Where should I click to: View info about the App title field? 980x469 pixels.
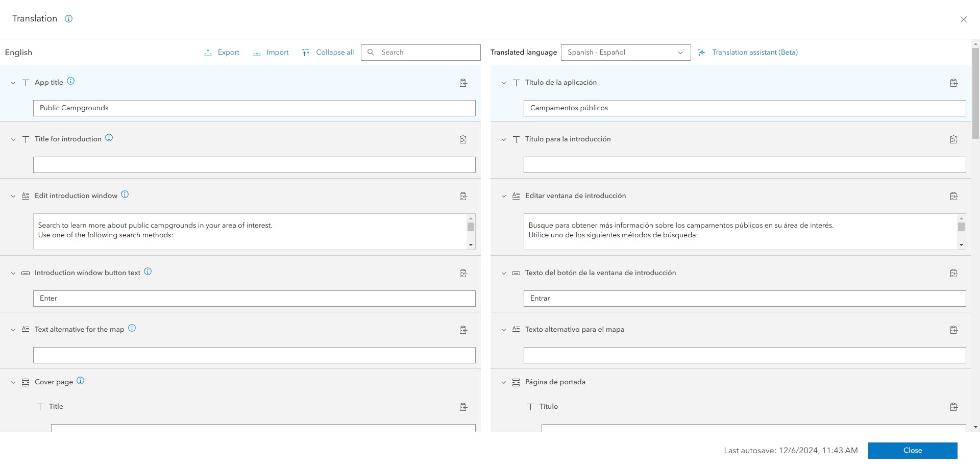coord(70,81)
